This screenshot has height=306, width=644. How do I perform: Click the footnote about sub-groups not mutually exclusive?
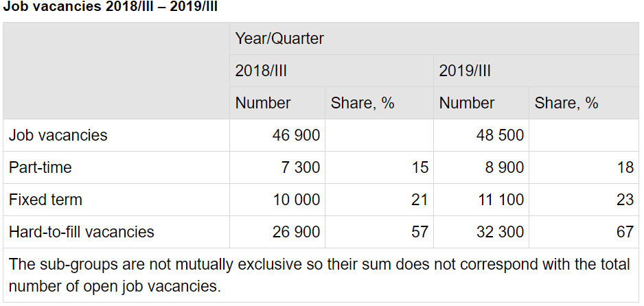(320, 275)
